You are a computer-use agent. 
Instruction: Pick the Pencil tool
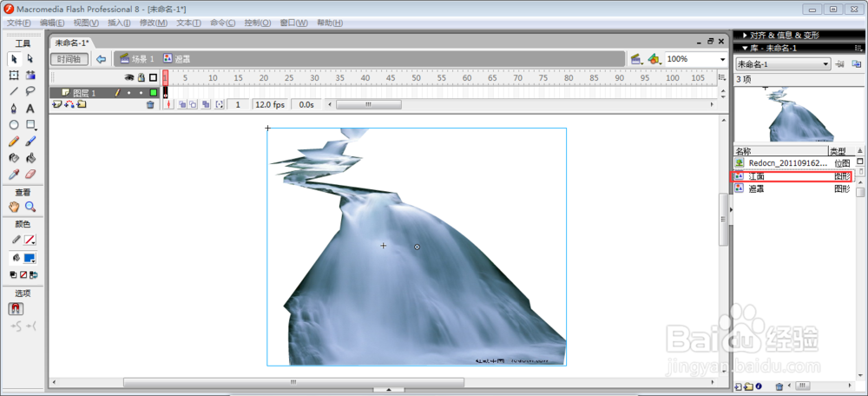coord(15,142)
